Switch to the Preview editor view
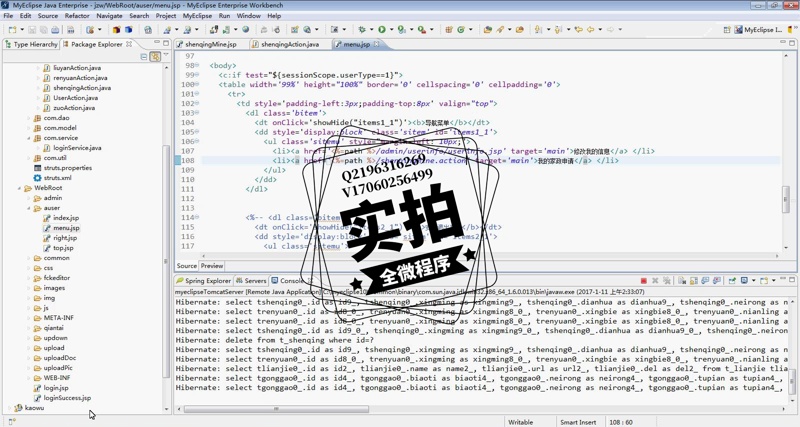The width and height of the screenshot is (800, 427). point(212,266)
